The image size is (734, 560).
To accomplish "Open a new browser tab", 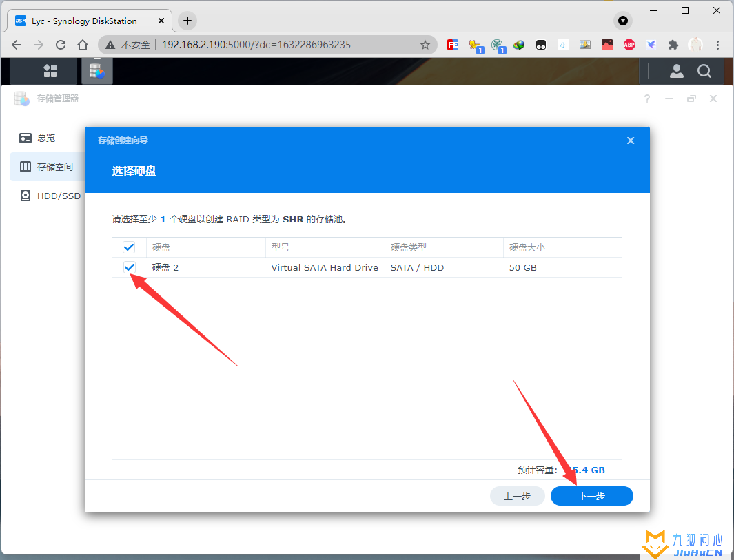I will pyautogui.click(x=187, y=21).
